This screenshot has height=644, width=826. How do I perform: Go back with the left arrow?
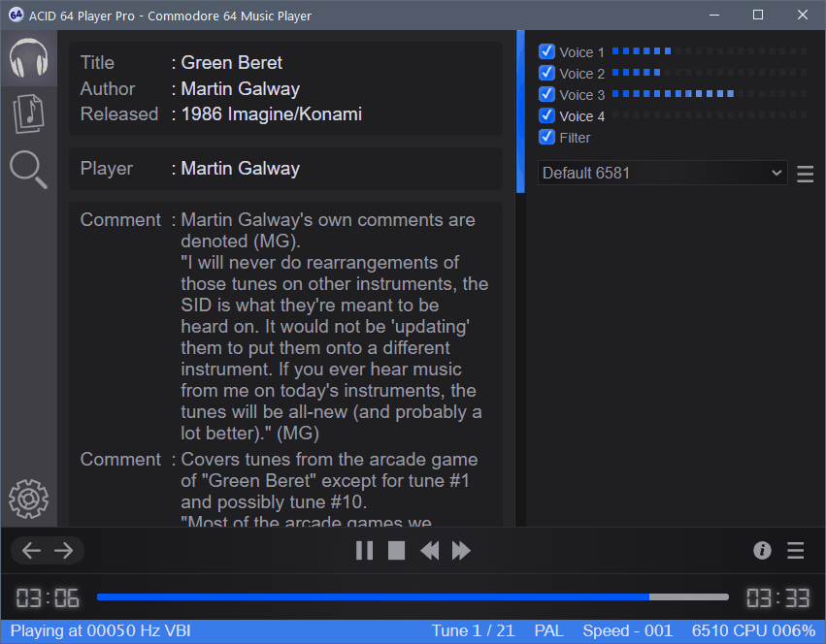pyautogui.click(x=32, y=551)
